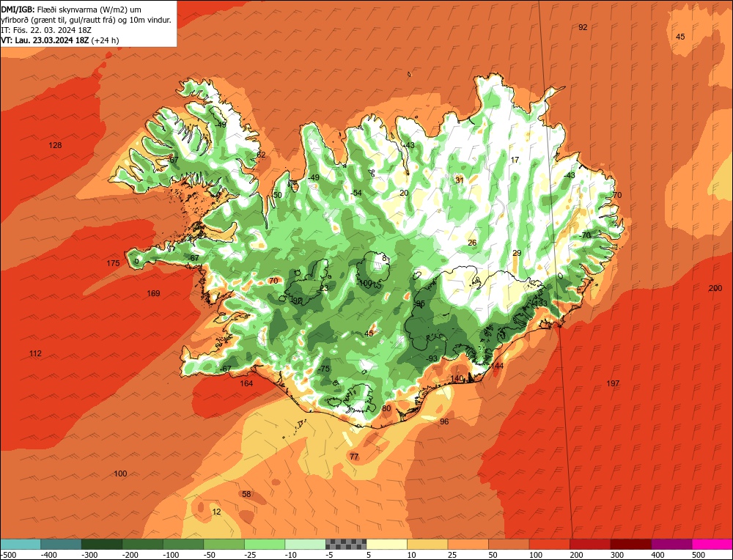Select the 12 value near the bottom of the map
Viewport: 733px width, 560px height.
[x=216, y=512]
